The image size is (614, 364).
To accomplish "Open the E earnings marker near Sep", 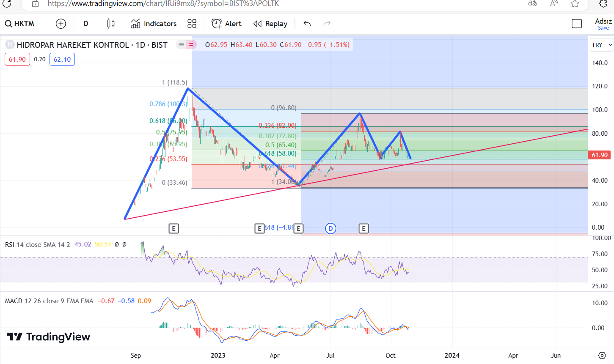I will pos(173,229).
